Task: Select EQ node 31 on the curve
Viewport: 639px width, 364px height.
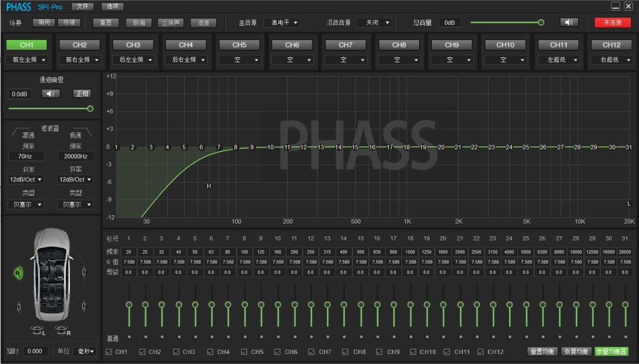Action: [x=629, y=147]
